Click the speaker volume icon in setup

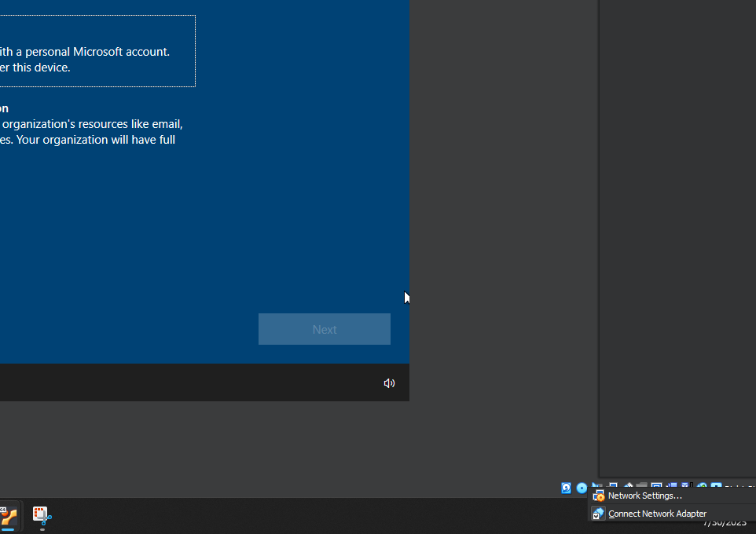click(x=389, y=383)
